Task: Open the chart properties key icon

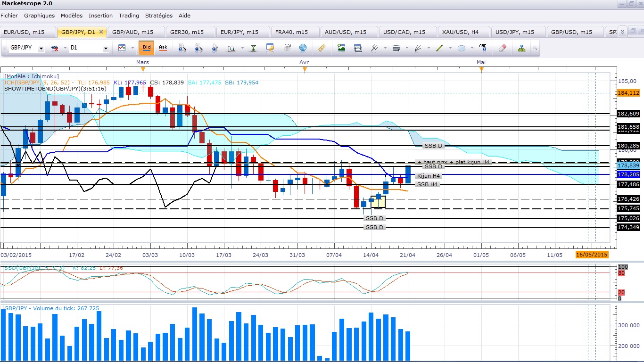Action: pos(270,48)
